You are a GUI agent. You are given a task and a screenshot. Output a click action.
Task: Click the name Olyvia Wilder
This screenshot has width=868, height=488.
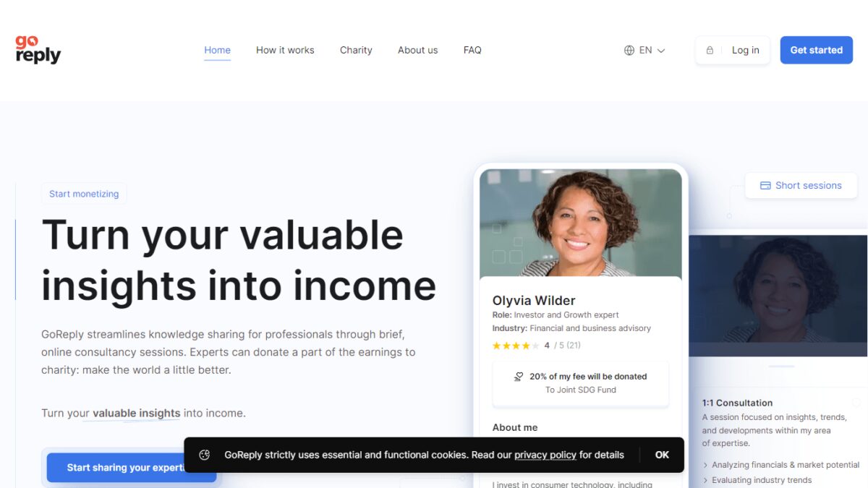click(x=534, y=301)
